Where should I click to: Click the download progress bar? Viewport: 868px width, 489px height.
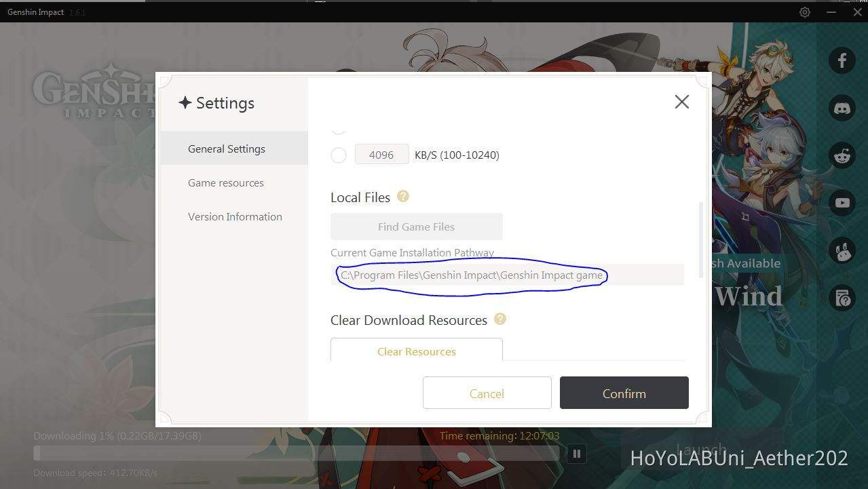pyautogui.click(x=297, y=454)
